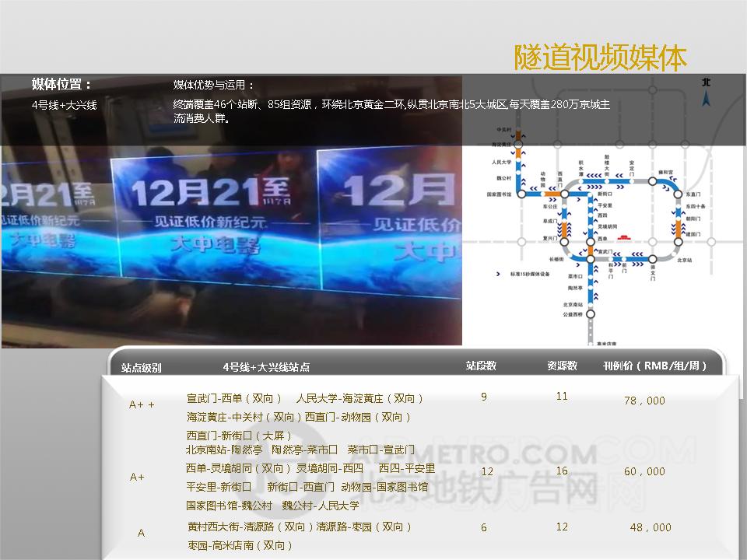
Task: Click the red Tiananmen icon on the subway map
Action: click(x=623, y=236)
